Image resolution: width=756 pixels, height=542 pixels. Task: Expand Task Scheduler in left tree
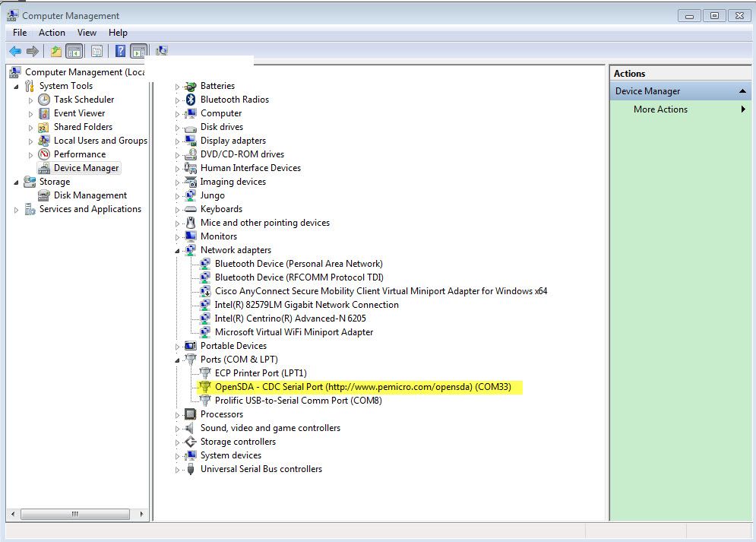30,100
